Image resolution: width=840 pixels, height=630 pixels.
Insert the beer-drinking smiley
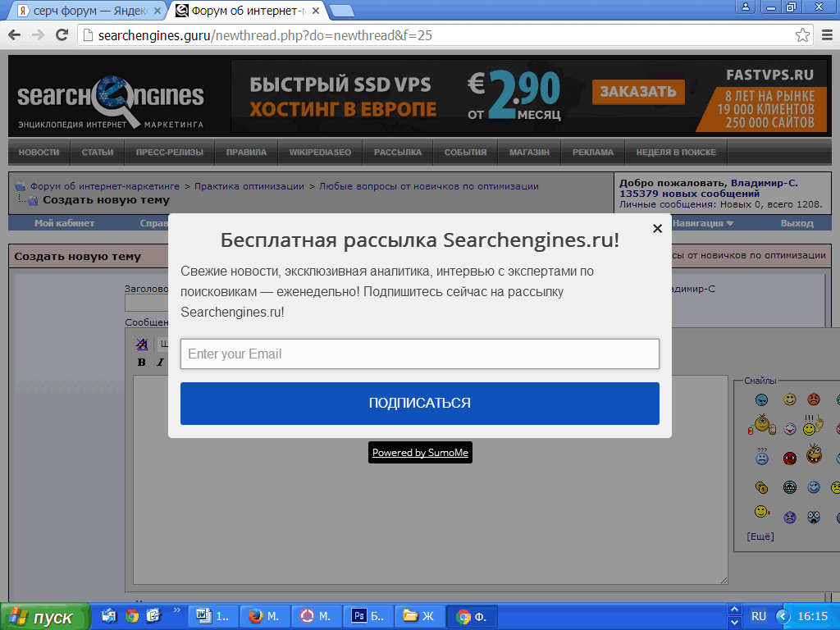pos(761,426)
